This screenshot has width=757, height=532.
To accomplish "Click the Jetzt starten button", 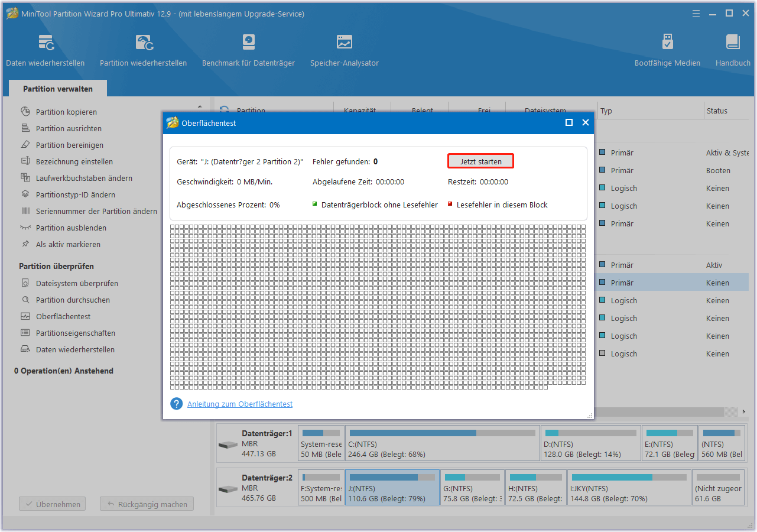I will (480, 161).
